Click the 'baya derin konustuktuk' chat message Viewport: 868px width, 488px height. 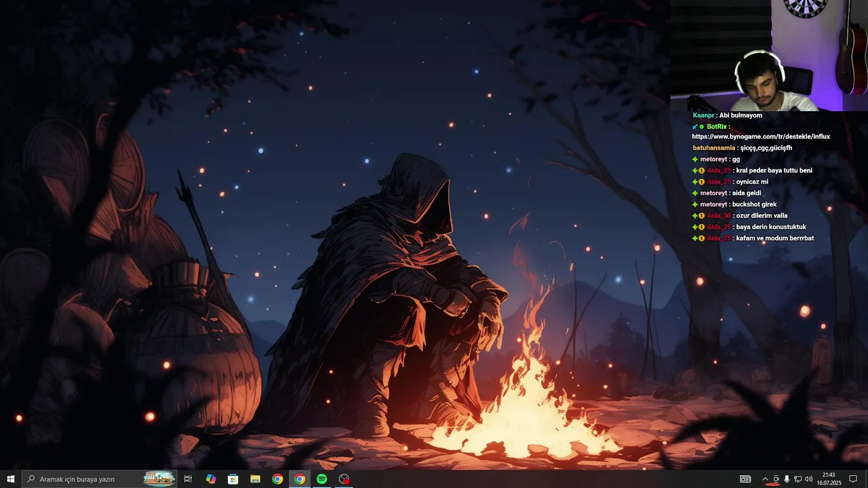(x=749, y=227)
